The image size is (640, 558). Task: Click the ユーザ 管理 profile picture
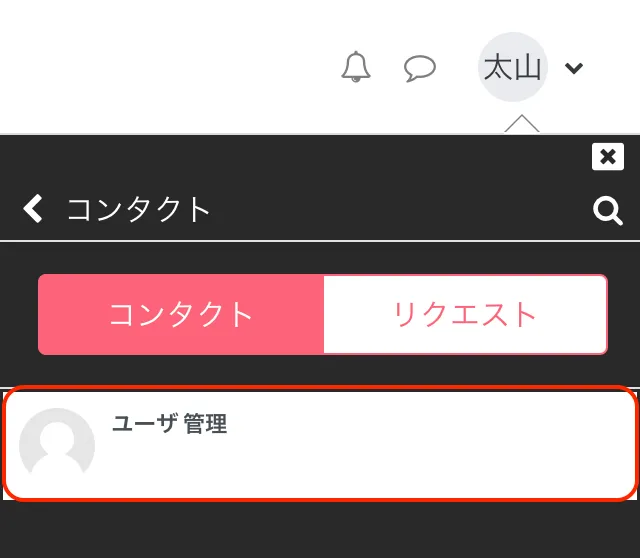point(57,445)
